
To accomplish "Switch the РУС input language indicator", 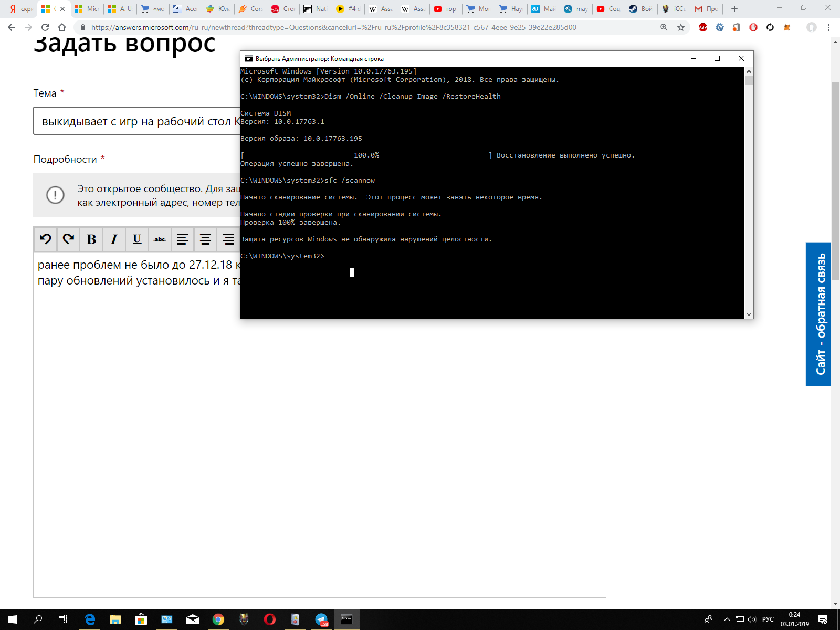I will pyautogui.click(x=768, y=619).
